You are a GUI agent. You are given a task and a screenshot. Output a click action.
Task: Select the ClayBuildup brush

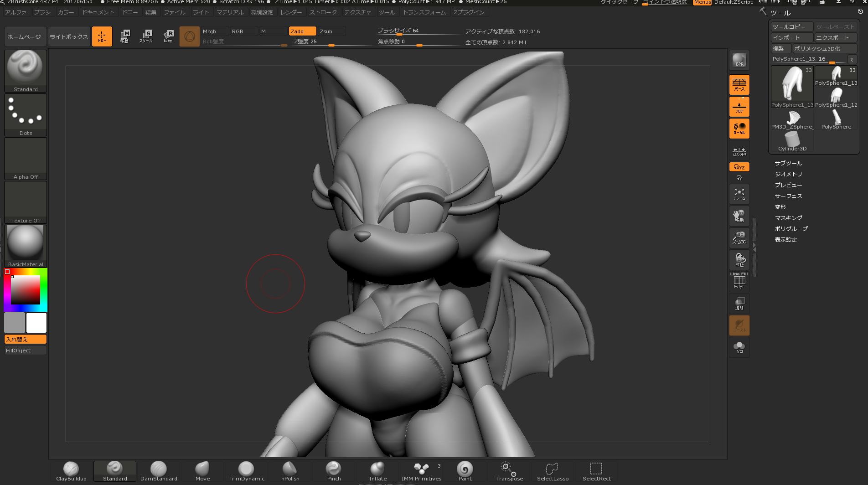click(71, 471)
